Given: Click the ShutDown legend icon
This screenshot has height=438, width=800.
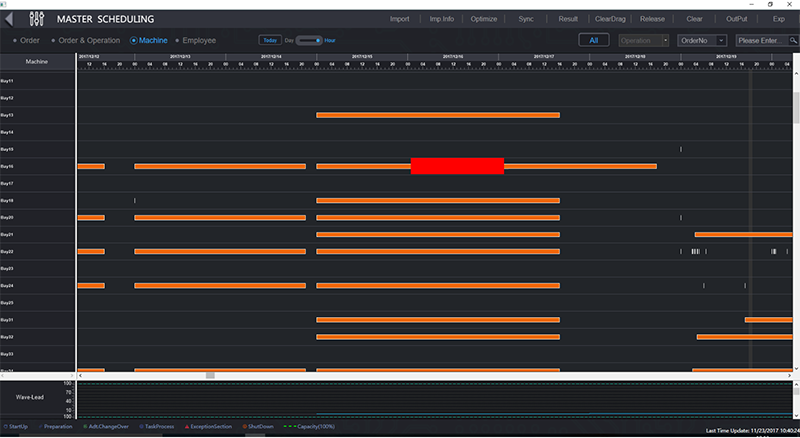Looking at the screenshot, I should tap(243, 427).
